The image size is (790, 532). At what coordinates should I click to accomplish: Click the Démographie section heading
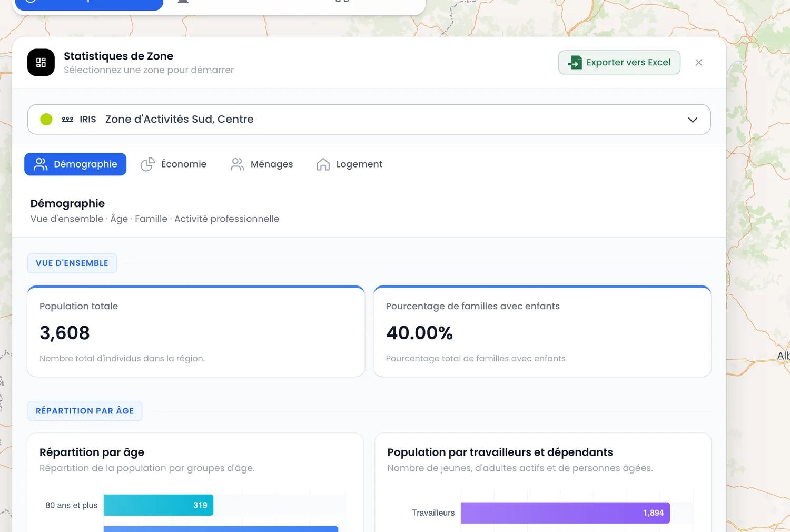pos(67,204)
